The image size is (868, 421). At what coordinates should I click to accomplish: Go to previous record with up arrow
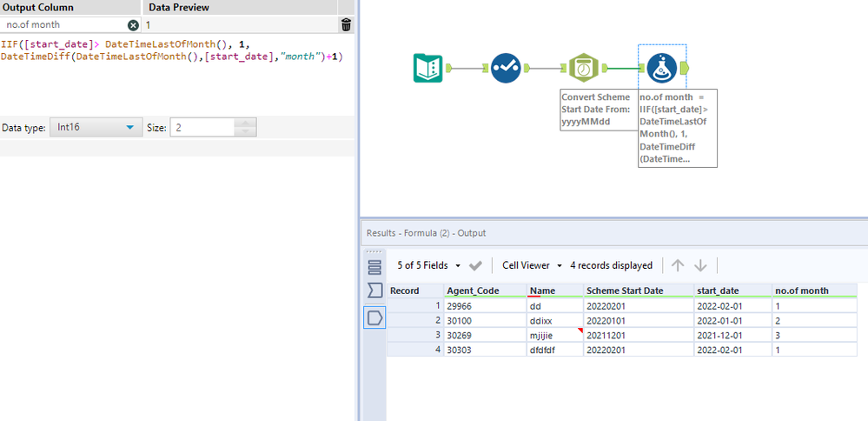click(678, 265)
